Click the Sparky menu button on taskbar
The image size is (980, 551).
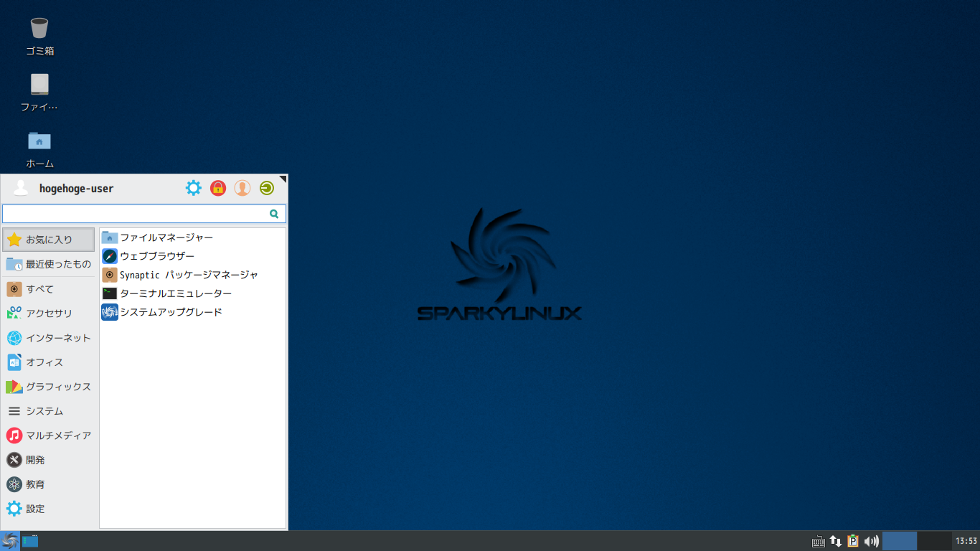click(10, 541)
